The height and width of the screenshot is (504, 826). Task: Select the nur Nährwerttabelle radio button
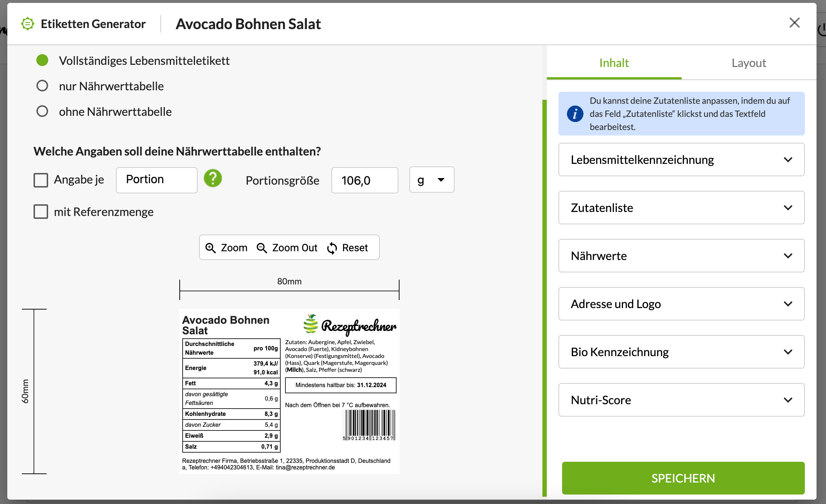[x=43, y=86]
